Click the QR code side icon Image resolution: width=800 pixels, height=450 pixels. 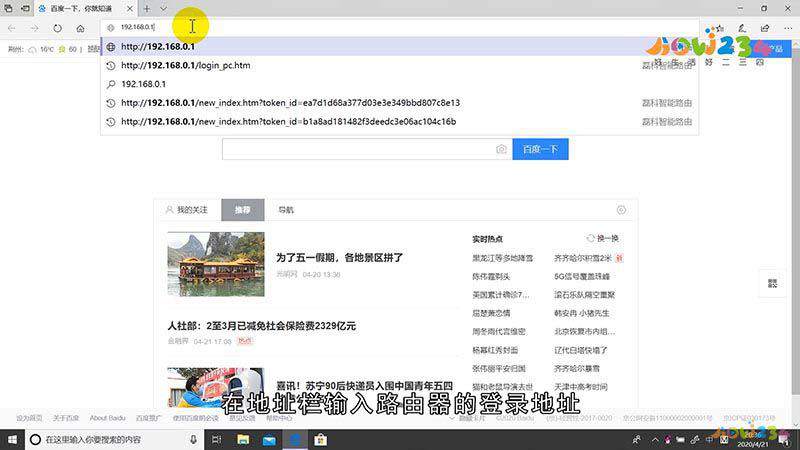(772, 283)
